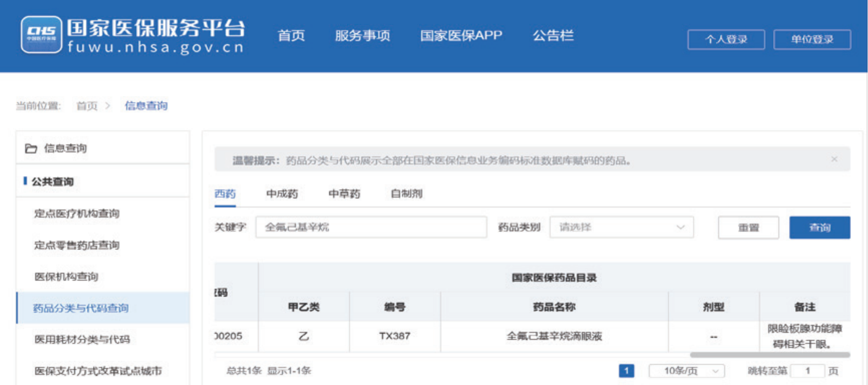Screen dimensions: 868x385
Task: Close the 温馨提示 notice banner
Action: click(x=833, y=159)
